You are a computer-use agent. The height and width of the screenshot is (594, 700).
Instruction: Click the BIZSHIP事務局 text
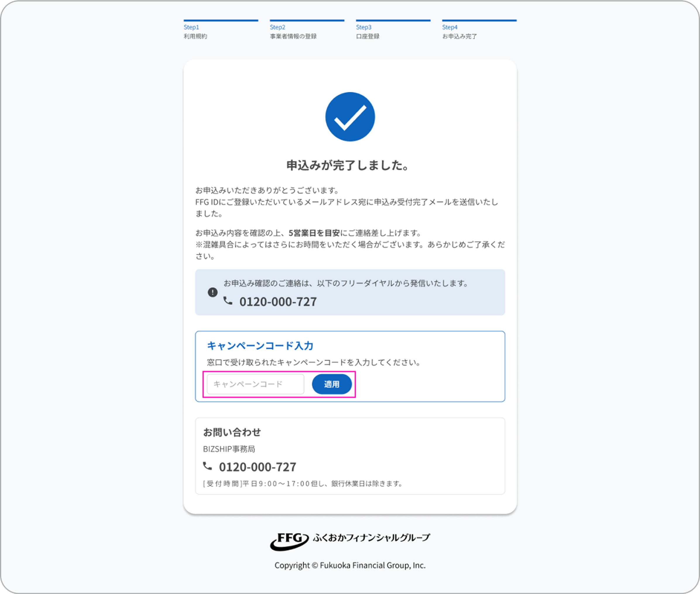229,449
